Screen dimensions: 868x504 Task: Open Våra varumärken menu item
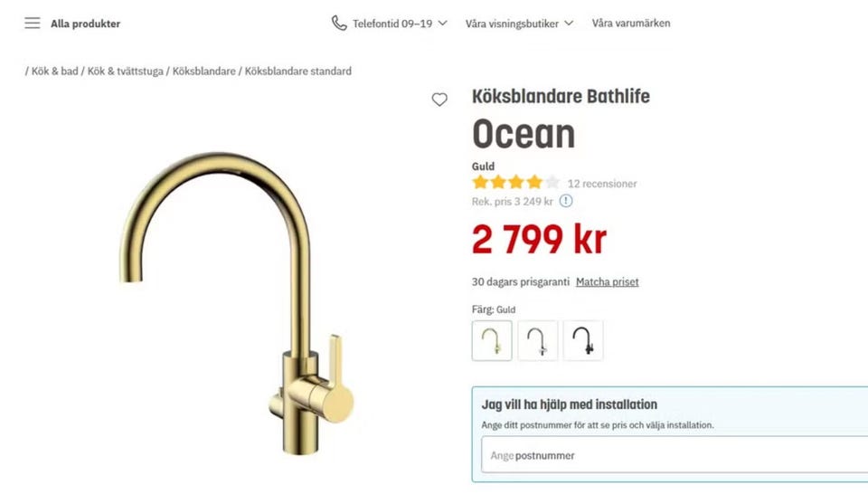point(631,24)
